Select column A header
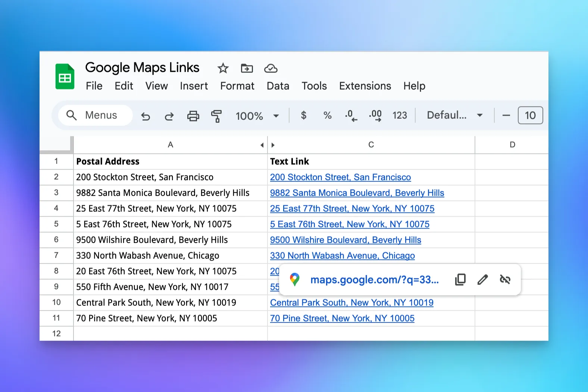The height and width of the screenshot is (392, 588). tap(171, 145)
